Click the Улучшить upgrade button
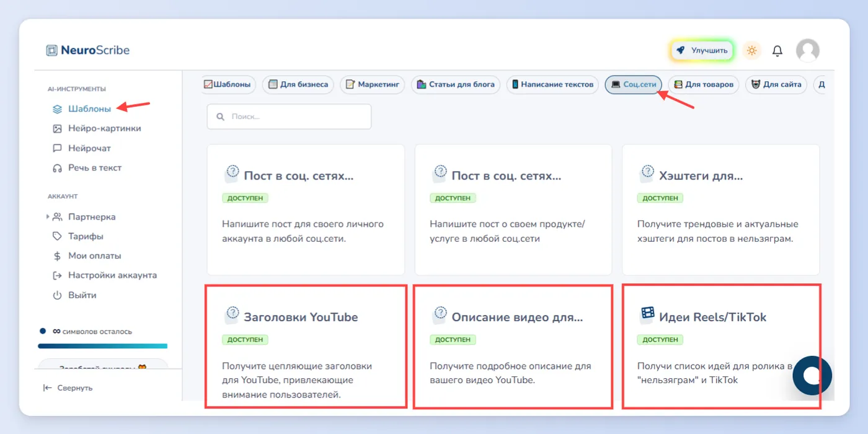This screenshot has height=434, width=868. [x=702, y=51]
